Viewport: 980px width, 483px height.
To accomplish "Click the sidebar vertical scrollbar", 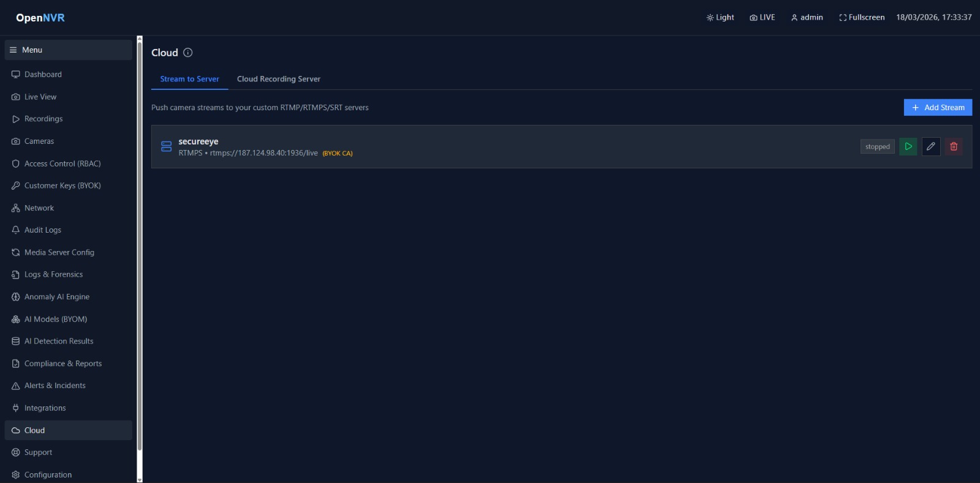I will (140, 245).
